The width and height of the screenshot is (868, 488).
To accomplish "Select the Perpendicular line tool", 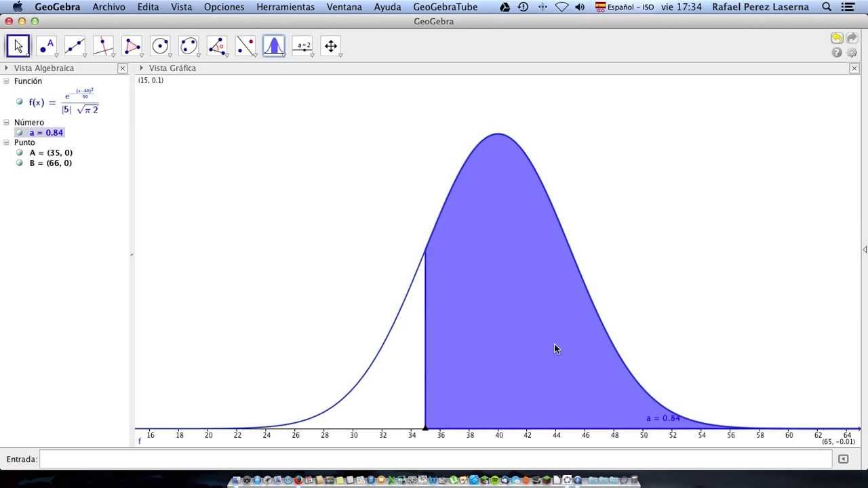I will [x=103, y=46].
